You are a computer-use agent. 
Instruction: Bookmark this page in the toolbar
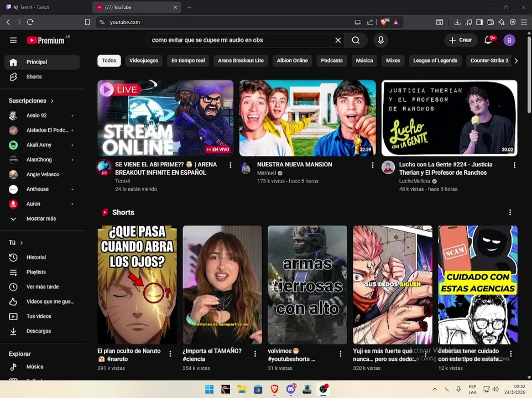pyautogui.click(x=87, y=22)
